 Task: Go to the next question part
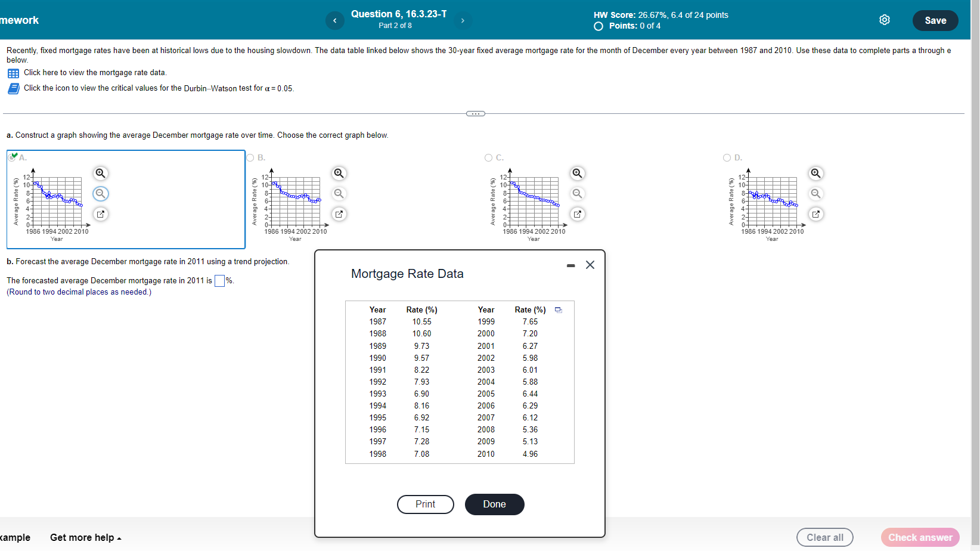pyautogui.click(x=463, y=20)
